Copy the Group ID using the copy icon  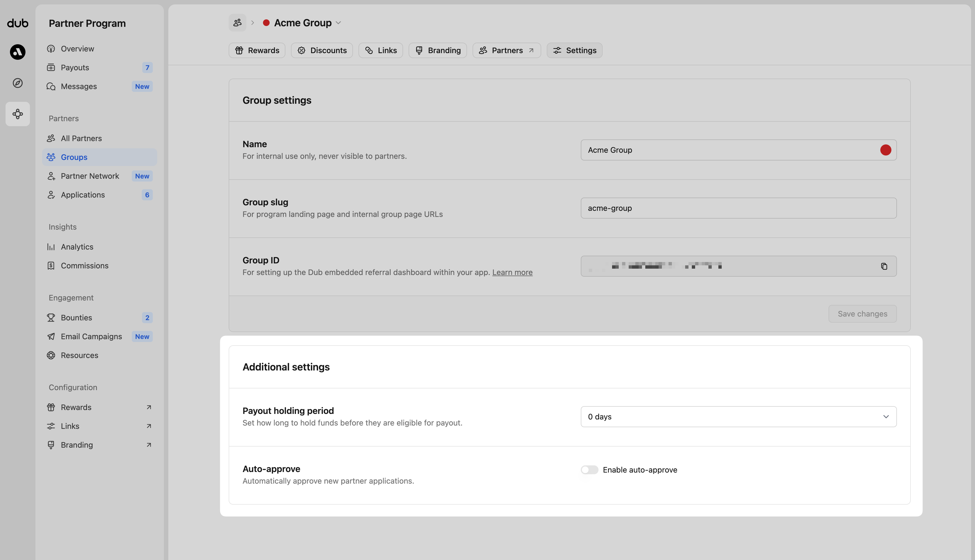(884, 266)
